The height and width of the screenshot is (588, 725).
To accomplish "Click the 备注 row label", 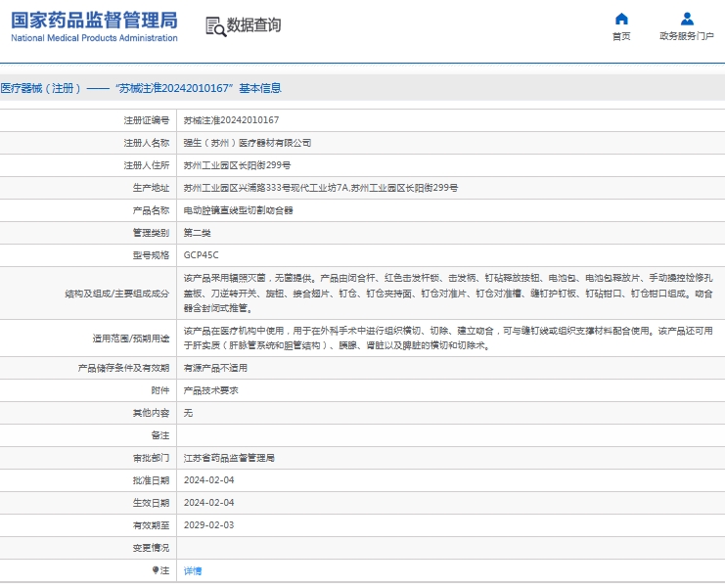I will point(160,436).
